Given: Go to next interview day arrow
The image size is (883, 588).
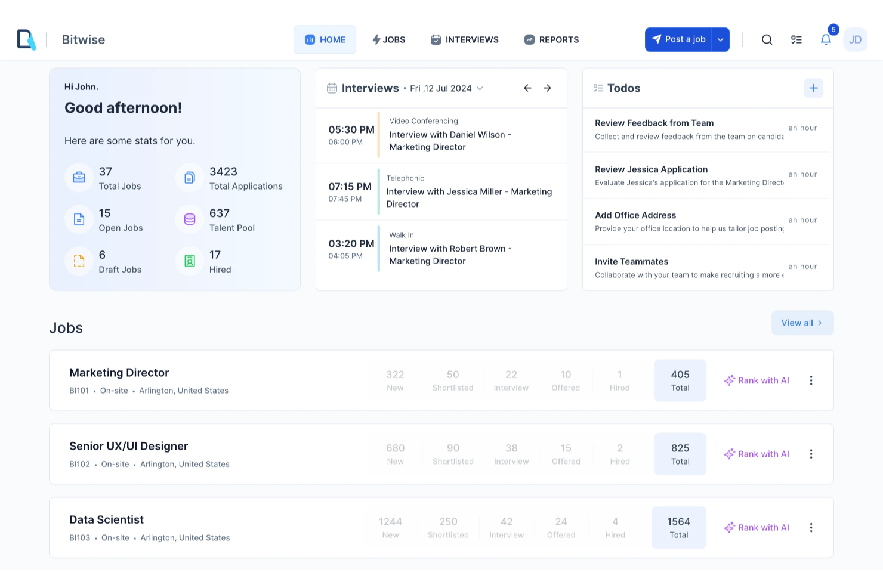Looking at the screenshot, I should pos(547,88).
